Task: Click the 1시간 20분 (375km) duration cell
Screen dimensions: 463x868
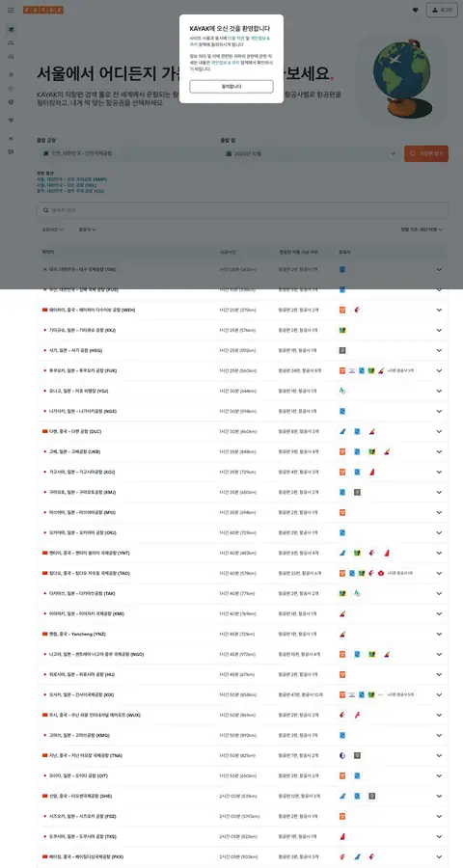Action: click(237, 310)
